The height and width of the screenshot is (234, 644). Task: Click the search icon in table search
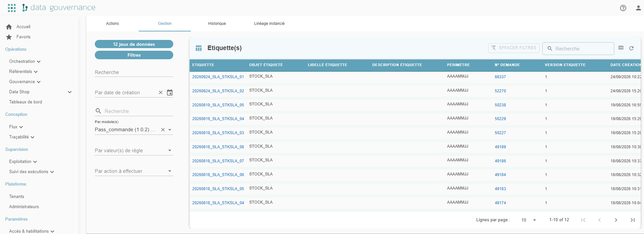click(x=550, y=48)
